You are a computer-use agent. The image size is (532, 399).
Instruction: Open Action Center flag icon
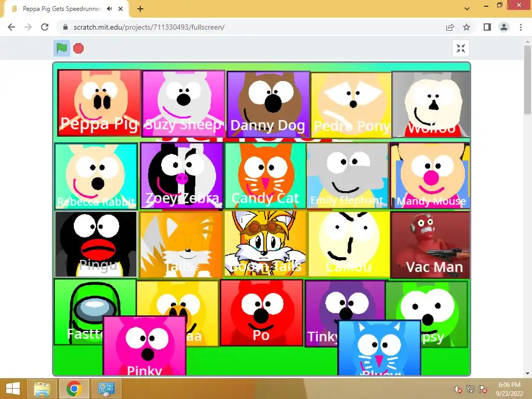click(483, 389)
